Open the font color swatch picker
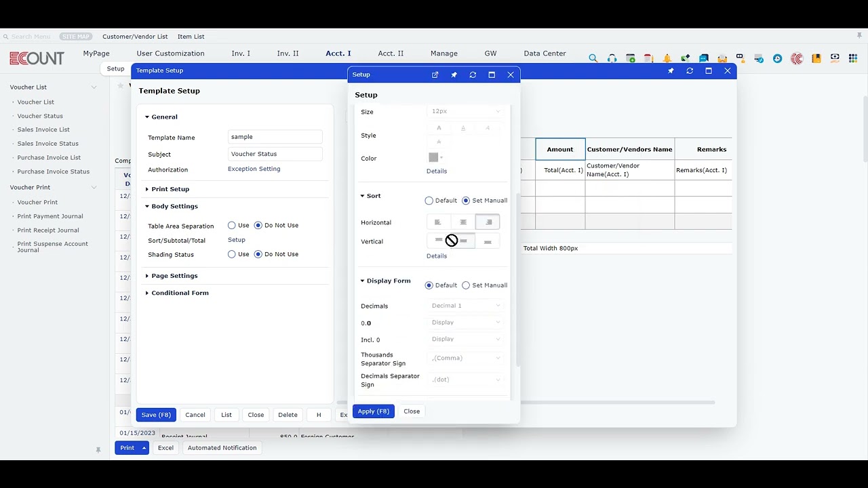The height and width of the screenshot is (488, 868). [x=435, y=157]
